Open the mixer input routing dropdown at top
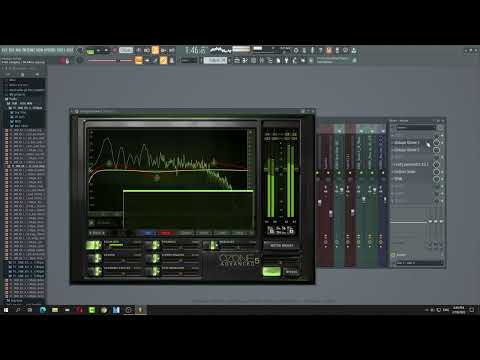 point(416,128)
